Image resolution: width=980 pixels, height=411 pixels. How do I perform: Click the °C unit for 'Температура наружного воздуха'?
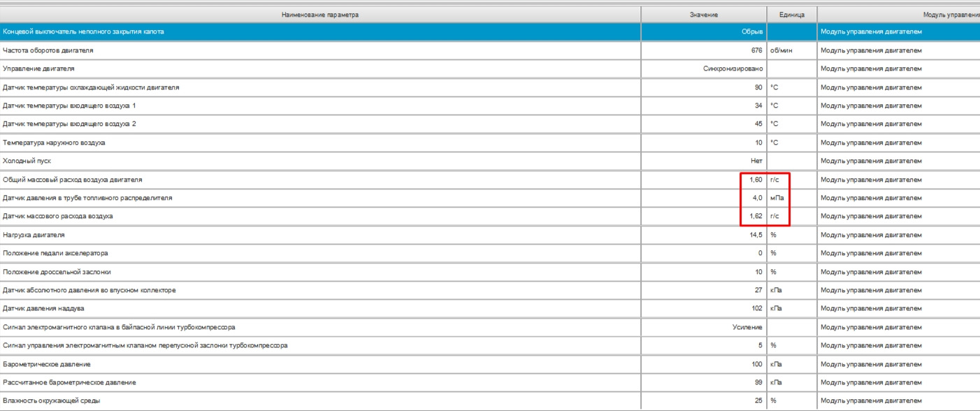coord(774,143)
